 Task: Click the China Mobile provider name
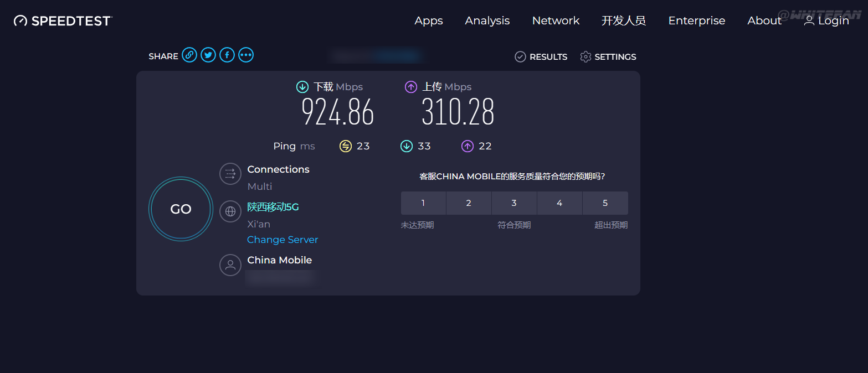(280, 260)
